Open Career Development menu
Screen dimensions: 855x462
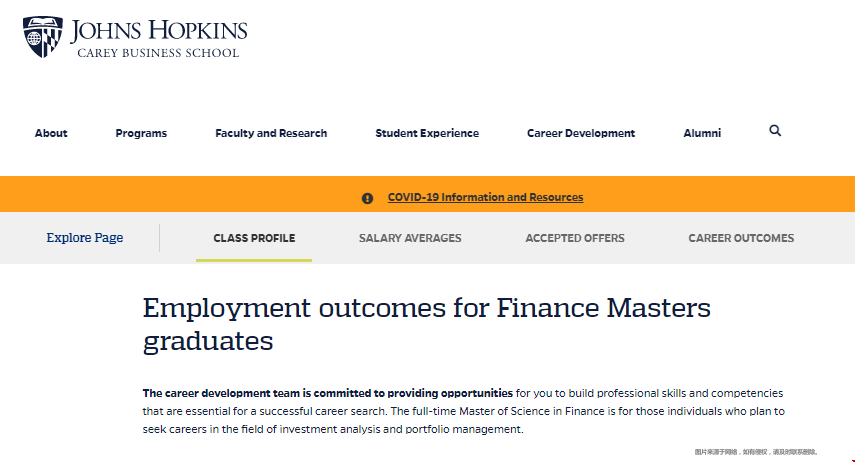coord(581,133)
